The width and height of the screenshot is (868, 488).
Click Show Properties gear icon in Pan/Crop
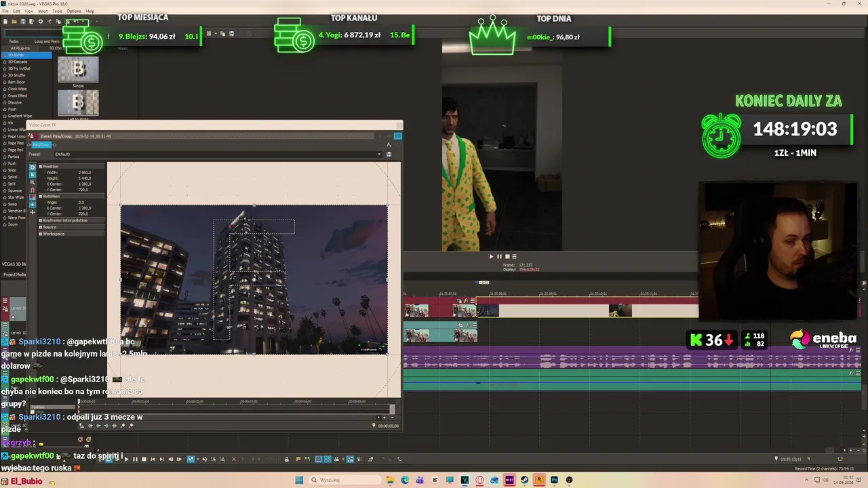coord(33,167)
